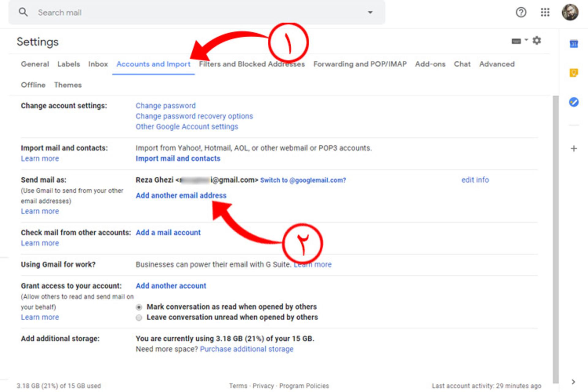
Task: Open the Help question mark icon
Action: pyautogui.click(x=521, y=13)
